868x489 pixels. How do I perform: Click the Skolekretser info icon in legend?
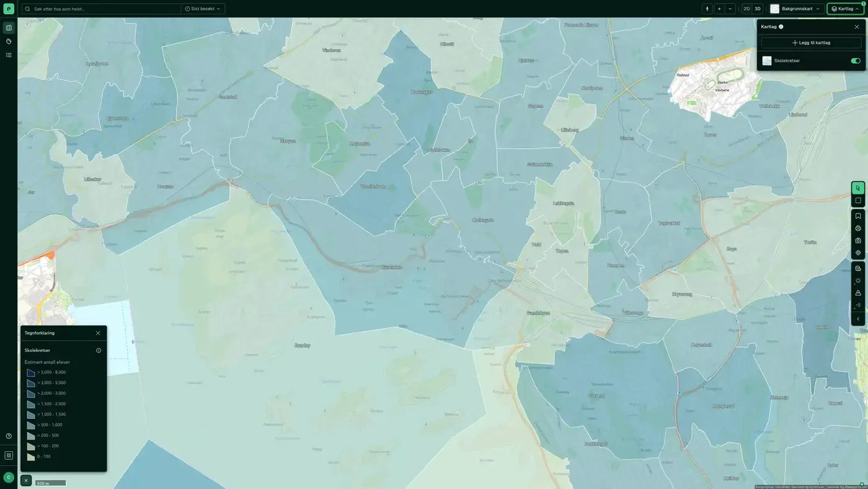[99, 351]
